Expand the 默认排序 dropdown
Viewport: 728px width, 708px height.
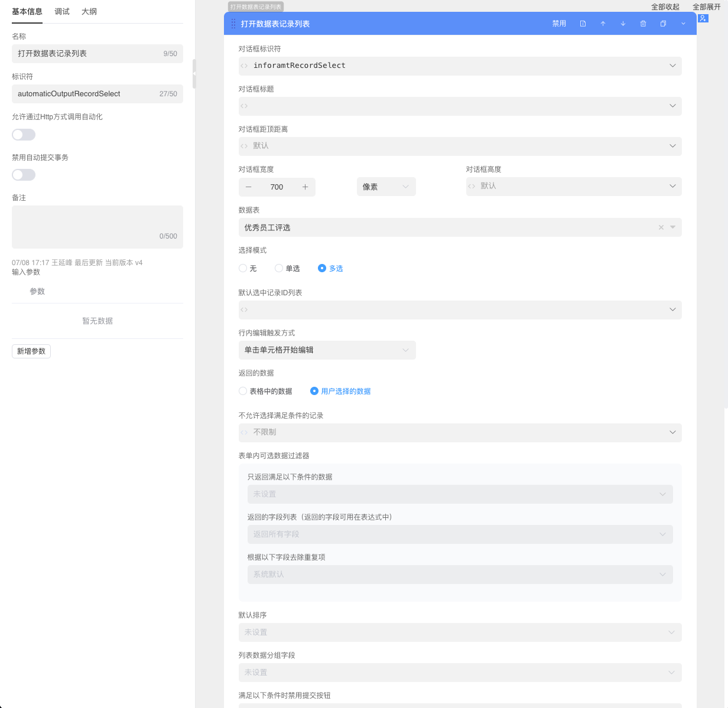click(x=460, y=632)
